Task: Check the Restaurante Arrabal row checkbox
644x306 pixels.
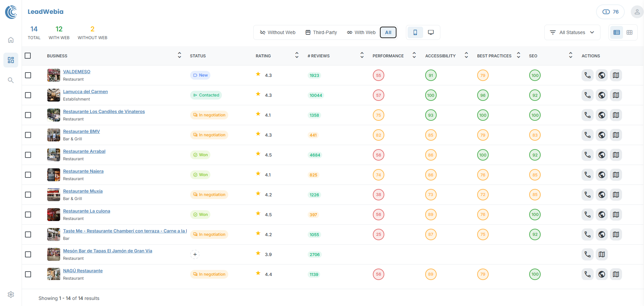Action: point(28,155)
